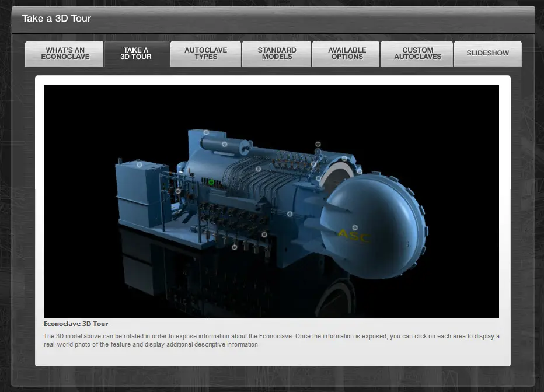Click hotspot on the door ring's right lug
The width and height of the screenshot is (544, 392).
[x=360, y=171]
